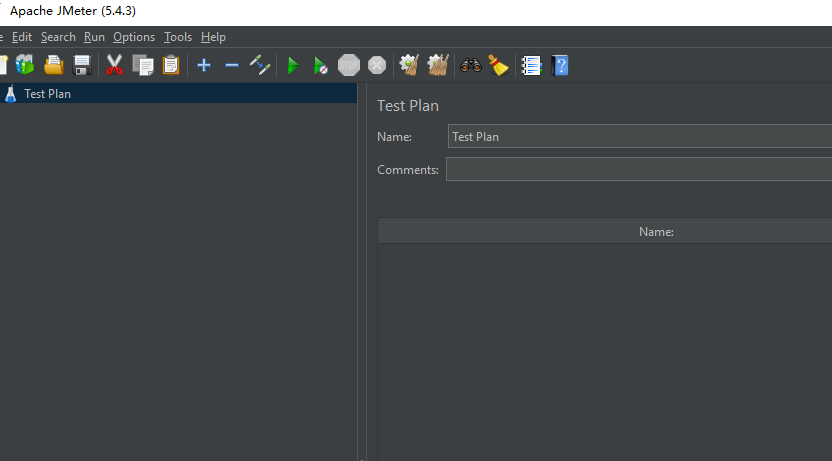Clear all results with double broom icon
This screenshot has height=461, width=832.
[x=438, y=65]
